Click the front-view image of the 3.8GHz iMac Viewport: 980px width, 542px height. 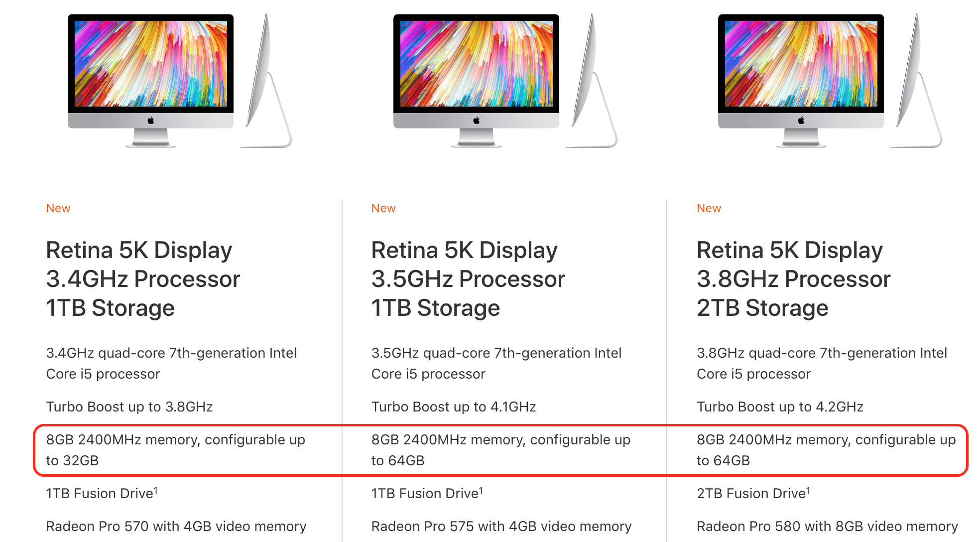click(x=801, y=81)
